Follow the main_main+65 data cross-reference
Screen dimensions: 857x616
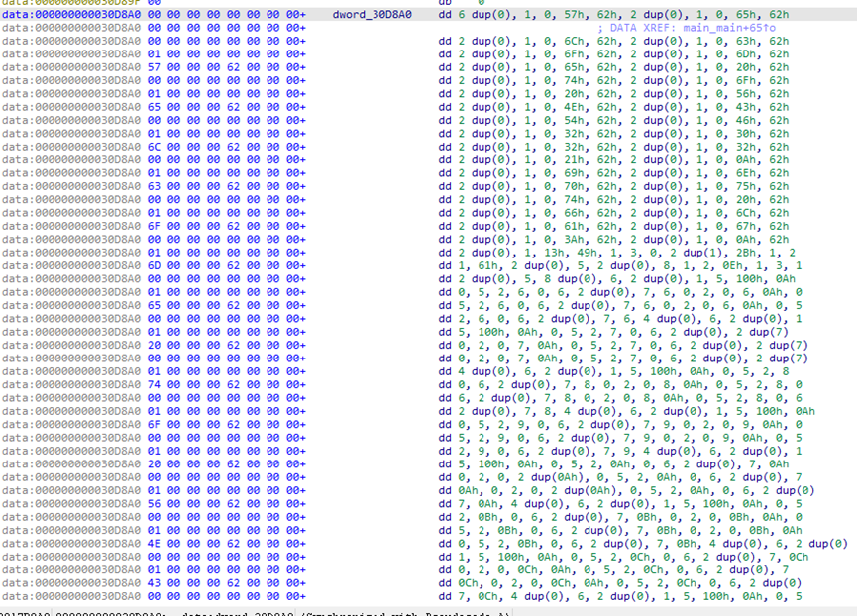[x=729, y=28]
